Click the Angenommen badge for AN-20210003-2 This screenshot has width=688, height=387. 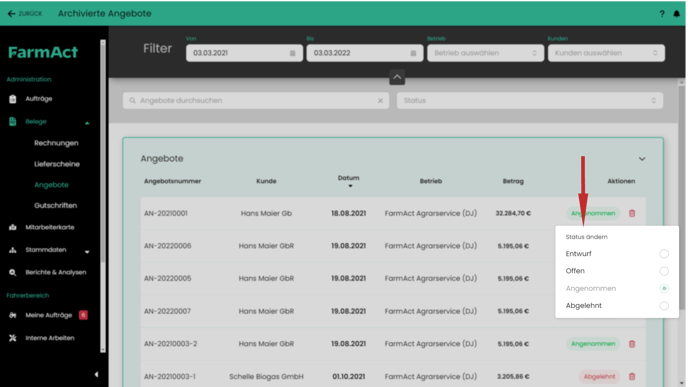point(593,344)
